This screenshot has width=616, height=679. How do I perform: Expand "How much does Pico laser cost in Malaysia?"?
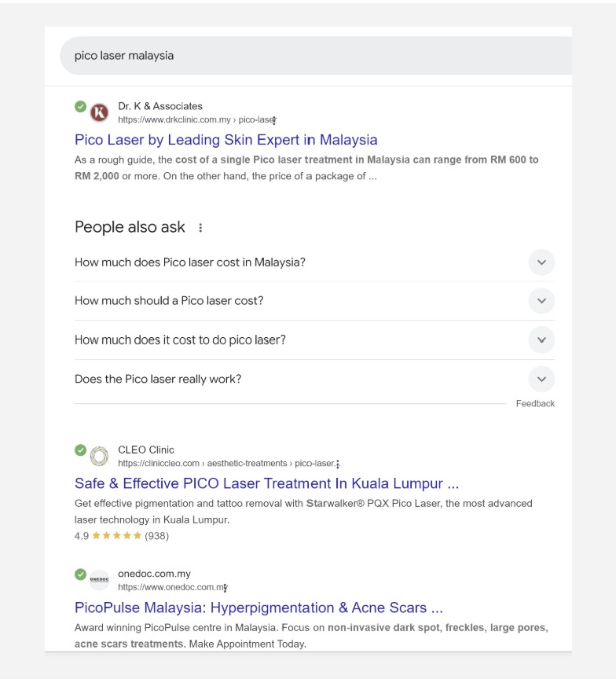[x=541, y=262]
